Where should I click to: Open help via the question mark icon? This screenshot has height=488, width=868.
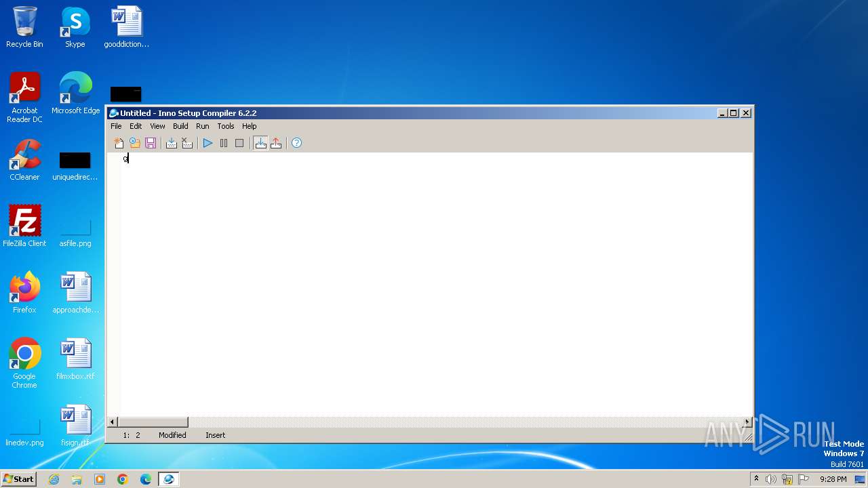[296, 143]
